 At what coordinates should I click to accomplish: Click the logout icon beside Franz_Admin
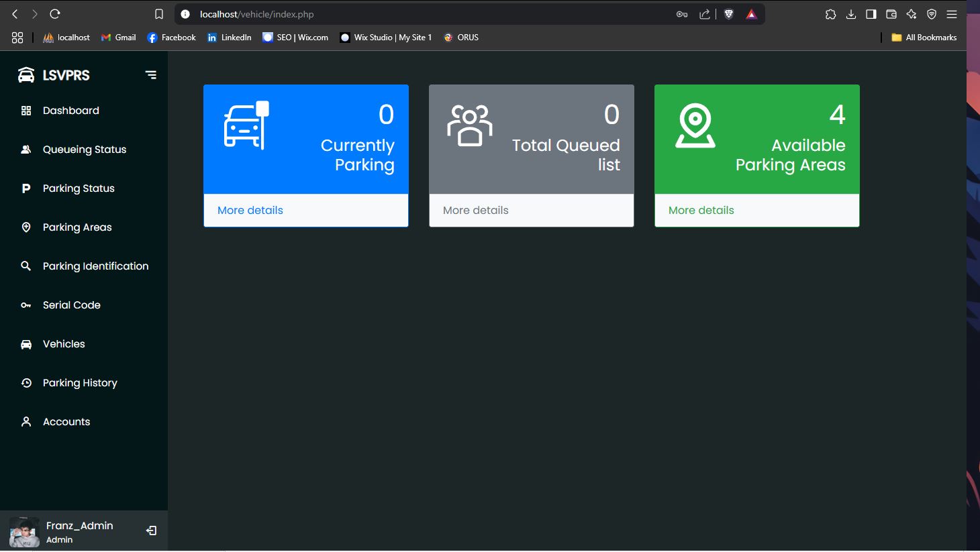pyautogui.click(x=152, y=531)
